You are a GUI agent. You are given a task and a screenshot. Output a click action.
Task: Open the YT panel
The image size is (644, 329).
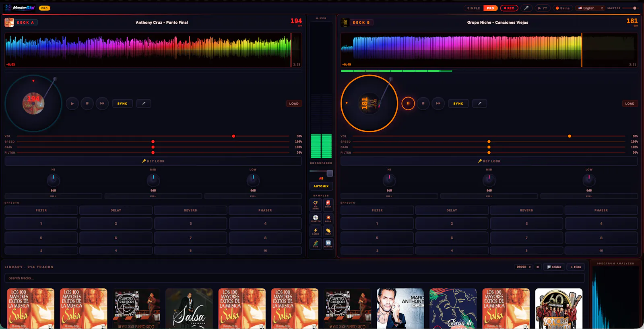coord(543,8)
